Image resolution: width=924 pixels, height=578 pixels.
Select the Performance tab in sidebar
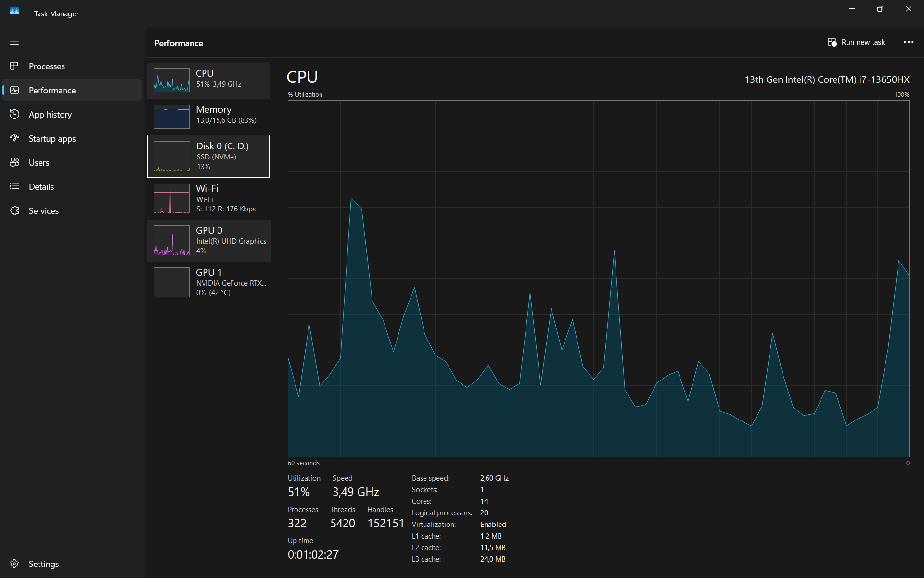click(x=52, y=91)
